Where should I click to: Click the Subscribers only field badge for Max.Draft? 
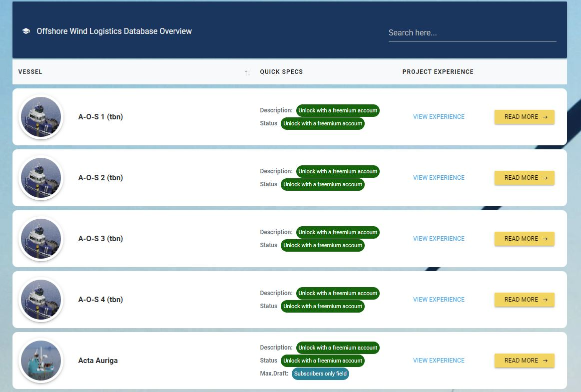coord(320,374)
